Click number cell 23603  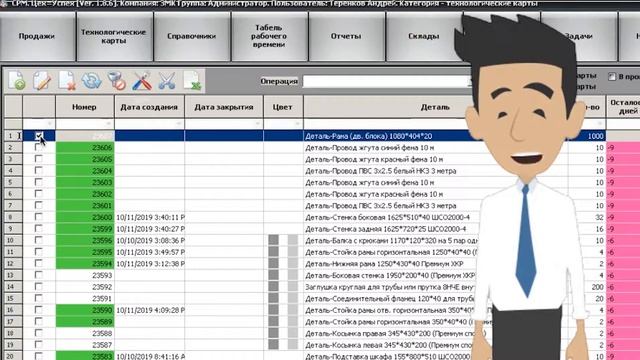[85, 182]
